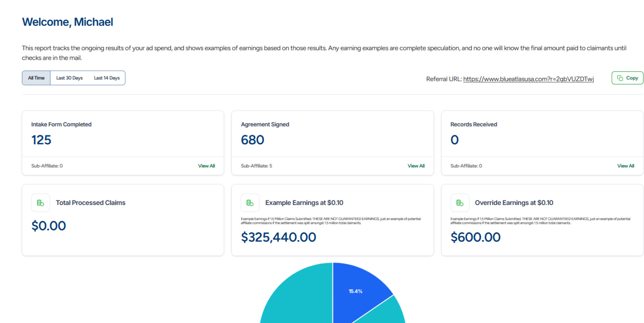The image size is (644, 323).
Task: View All for Intake Form Completed
Action: click(207, 166)
